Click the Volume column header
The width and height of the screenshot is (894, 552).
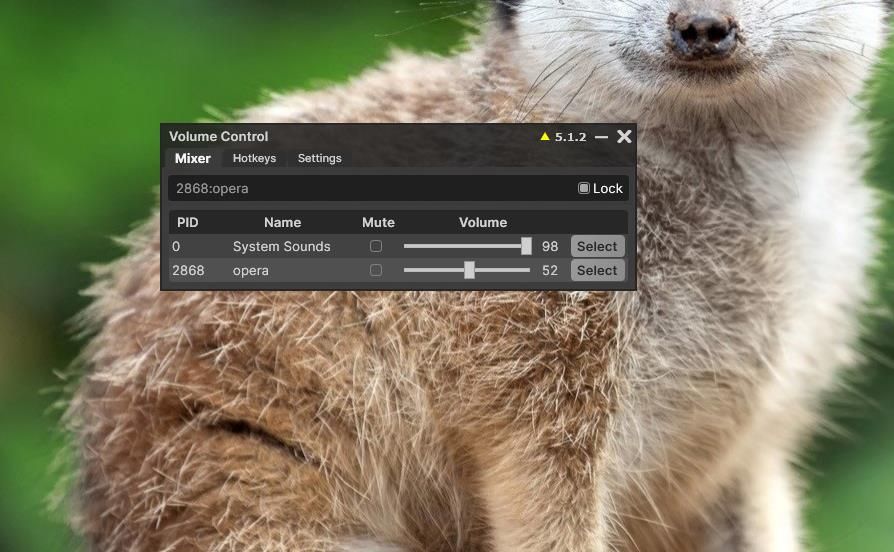tap(483, 222)
